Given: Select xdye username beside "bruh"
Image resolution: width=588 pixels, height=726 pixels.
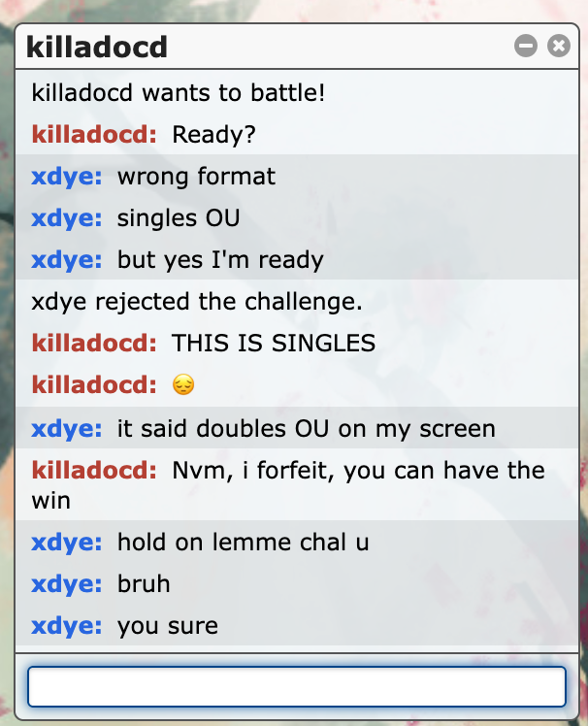Looking at the screenshot, I should (x=67, y=584).
